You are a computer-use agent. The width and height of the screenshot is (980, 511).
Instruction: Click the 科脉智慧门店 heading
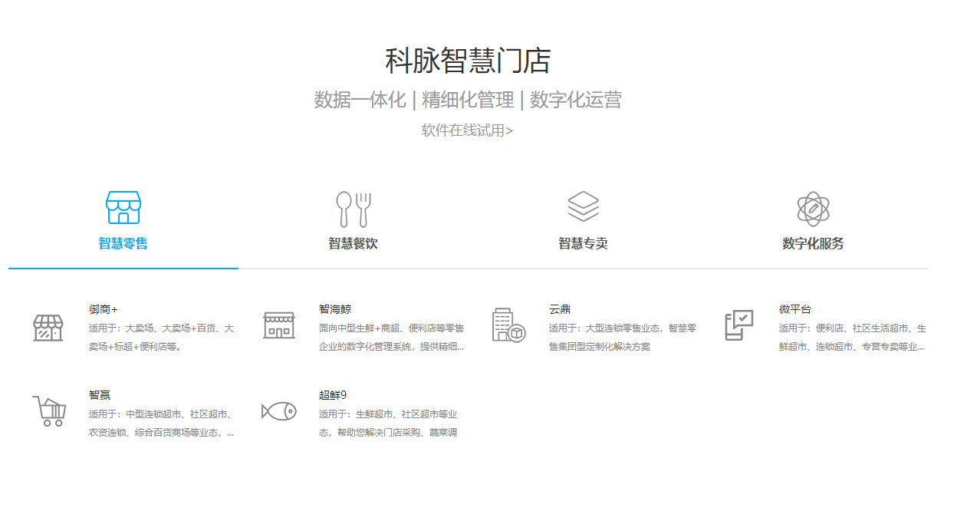[x=468, y=61]
